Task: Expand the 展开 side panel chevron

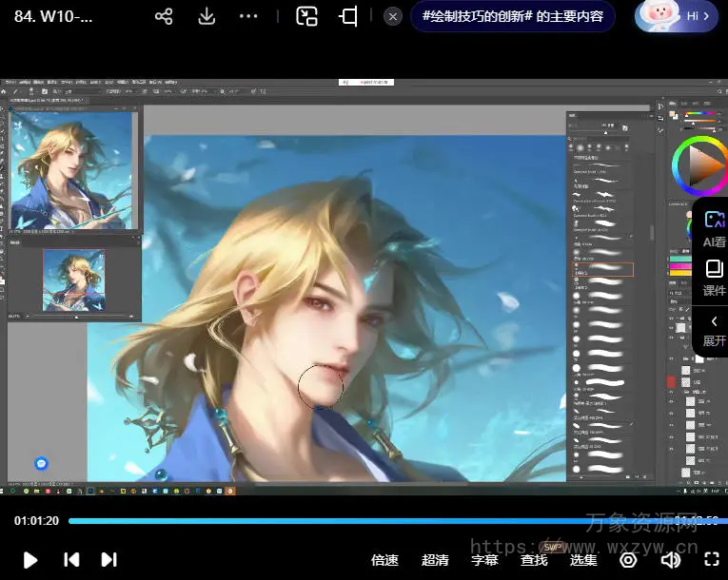Action: 714,330
